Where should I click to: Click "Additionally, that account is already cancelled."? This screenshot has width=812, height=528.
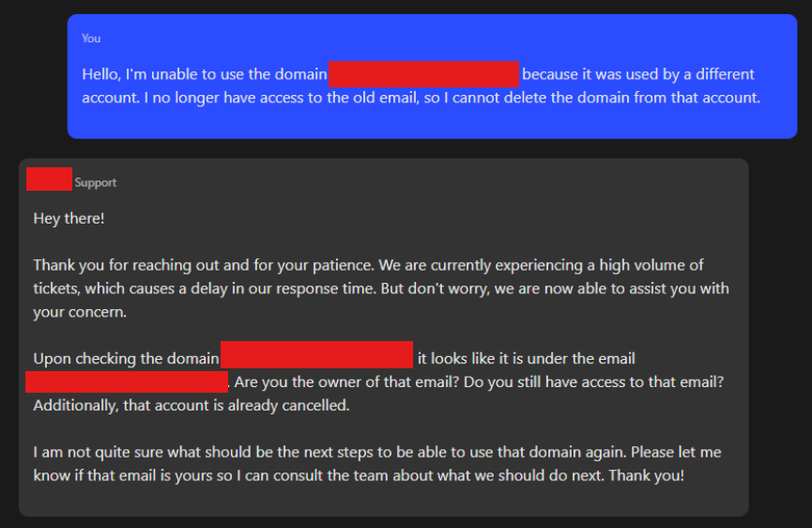coord(191,406)
